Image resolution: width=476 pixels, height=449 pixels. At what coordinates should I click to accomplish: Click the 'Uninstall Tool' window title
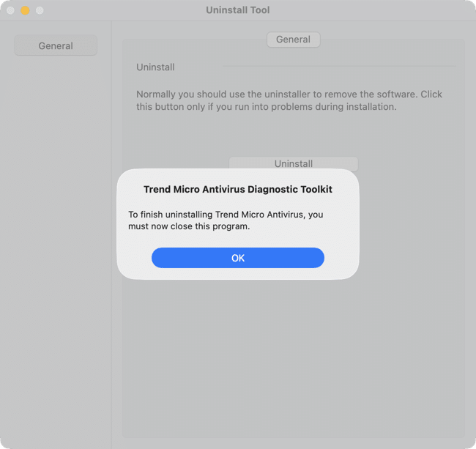[x=238, y=10]
